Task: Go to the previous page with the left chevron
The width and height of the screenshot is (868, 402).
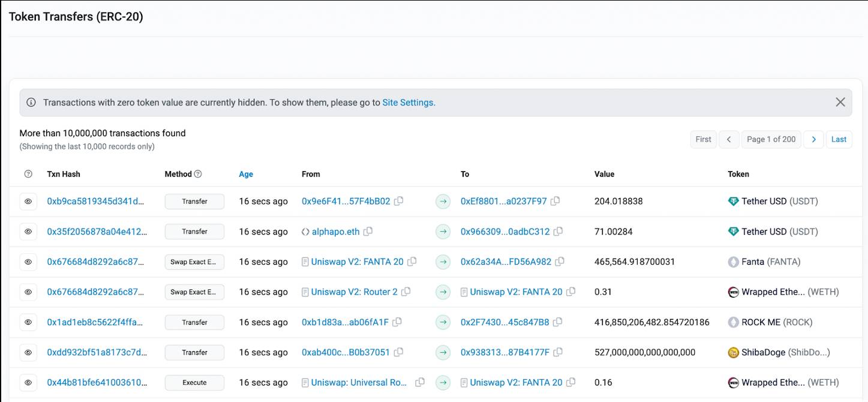Action: coord(729,139)
